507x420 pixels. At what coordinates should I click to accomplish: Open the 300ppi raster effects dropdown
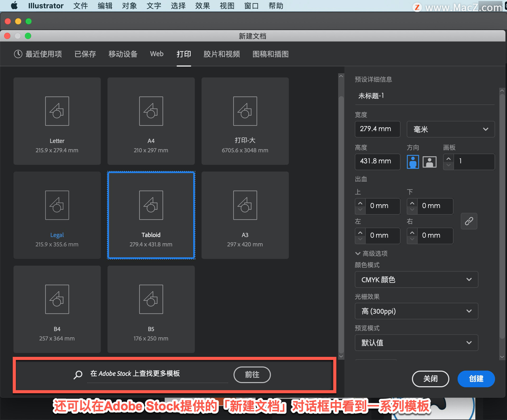pos(416,311)
